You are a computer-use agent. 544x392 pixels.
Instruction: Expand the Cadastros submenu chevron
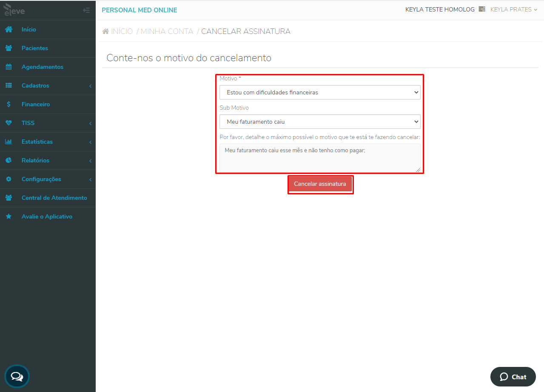(90, 86)
